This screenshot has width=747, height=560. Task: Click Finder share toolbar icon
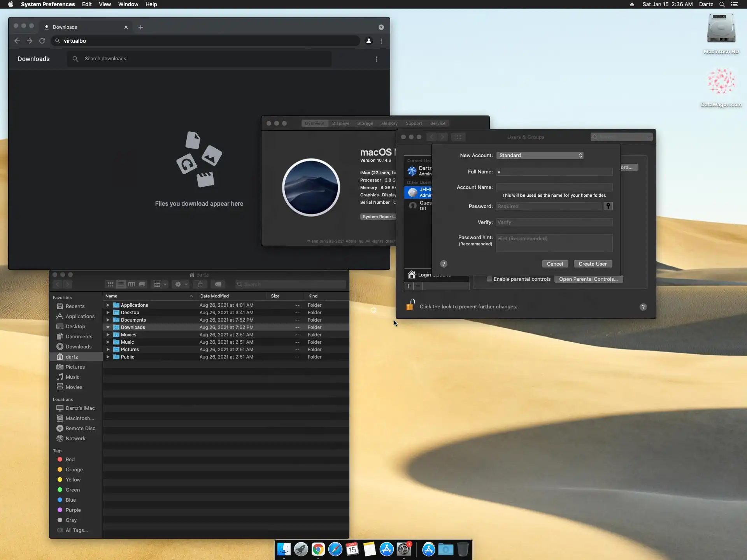[200, 284]
